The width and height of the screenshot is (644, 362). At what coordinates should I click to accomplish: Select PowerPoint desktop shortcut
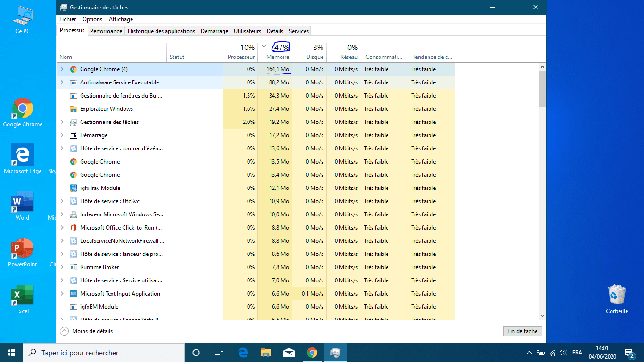pyautogui.click(x=23, y=252)
